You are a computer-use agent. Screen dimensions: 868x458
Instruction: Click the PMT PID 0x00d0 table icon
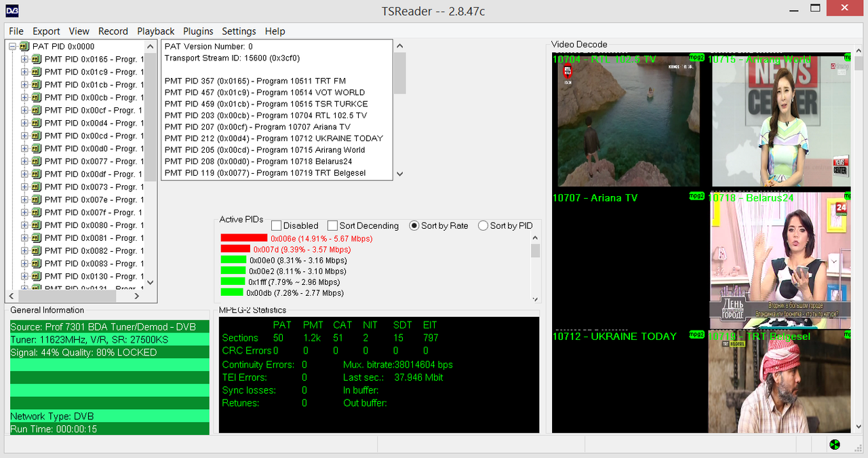[x=37, y=149]
